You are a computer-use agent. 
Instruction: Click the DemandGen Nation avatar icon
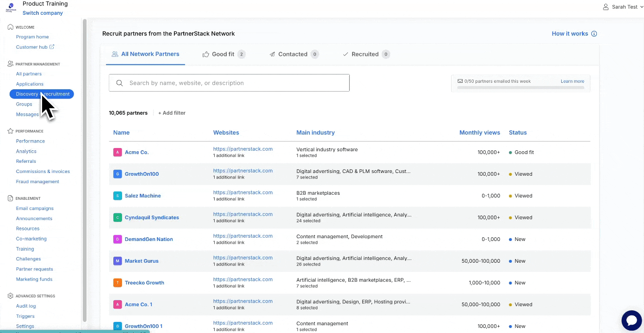[118, 239]
